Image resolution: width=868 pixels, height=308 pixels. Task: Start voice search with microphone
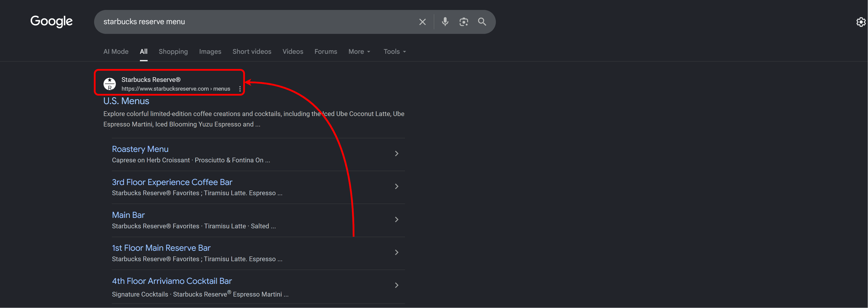[445, 22]
